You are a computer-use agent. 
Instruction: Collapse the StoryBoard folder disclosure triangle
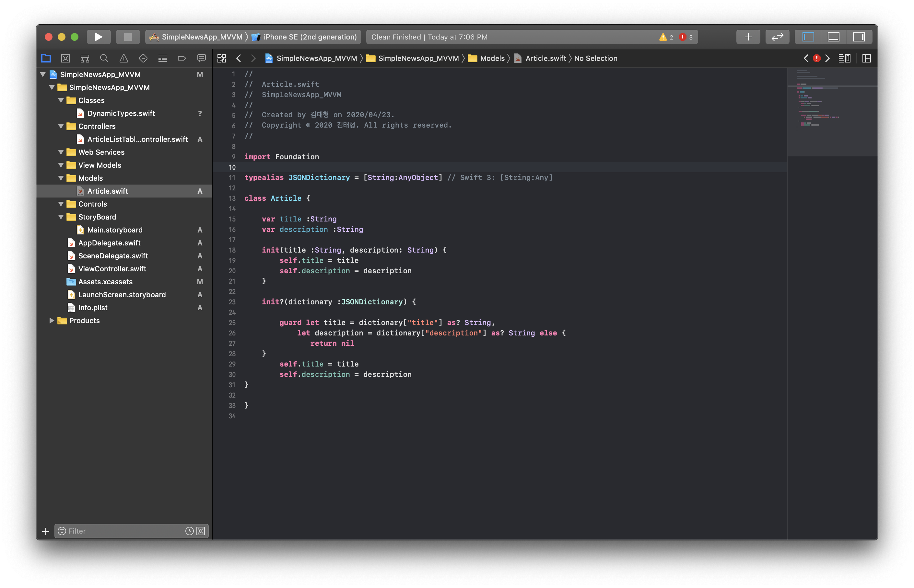(x=61, y=217)
